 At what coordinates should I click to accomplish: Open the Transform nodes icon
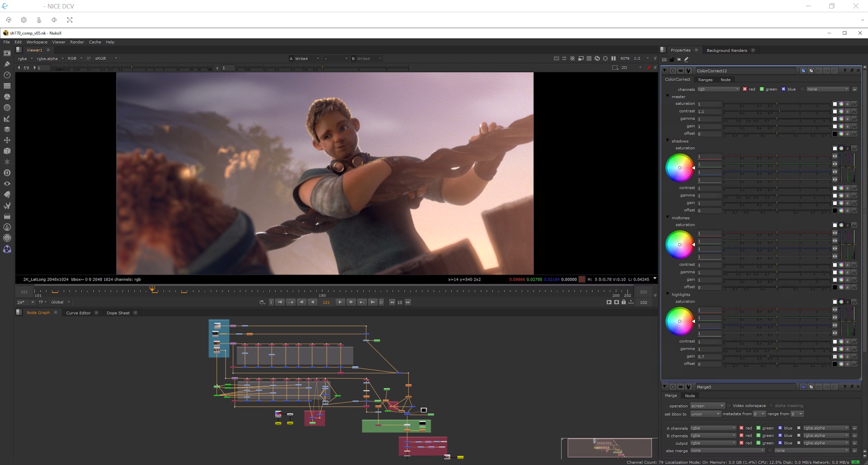7,140
